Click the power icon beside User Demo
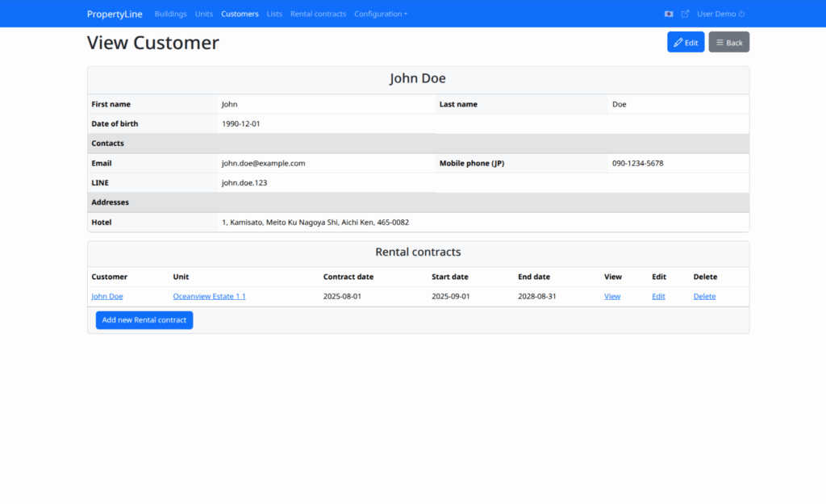The width and height of the screenshot is (826, 504). click(x=742, y=14)
